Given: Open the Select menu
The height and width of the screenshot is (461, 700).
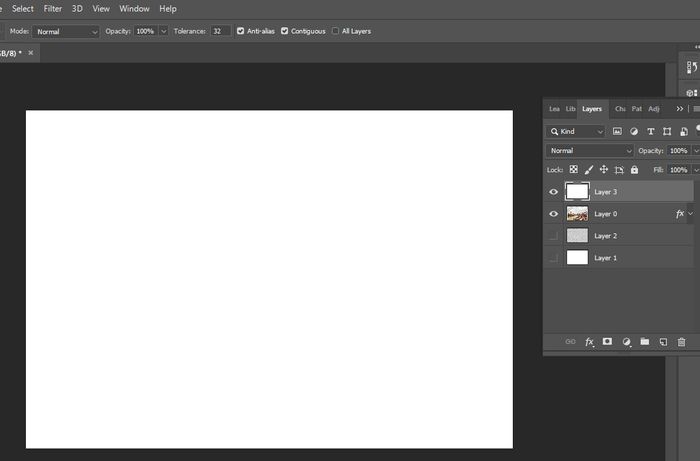Looking at the screenshot, I should [x=23, y=8].
